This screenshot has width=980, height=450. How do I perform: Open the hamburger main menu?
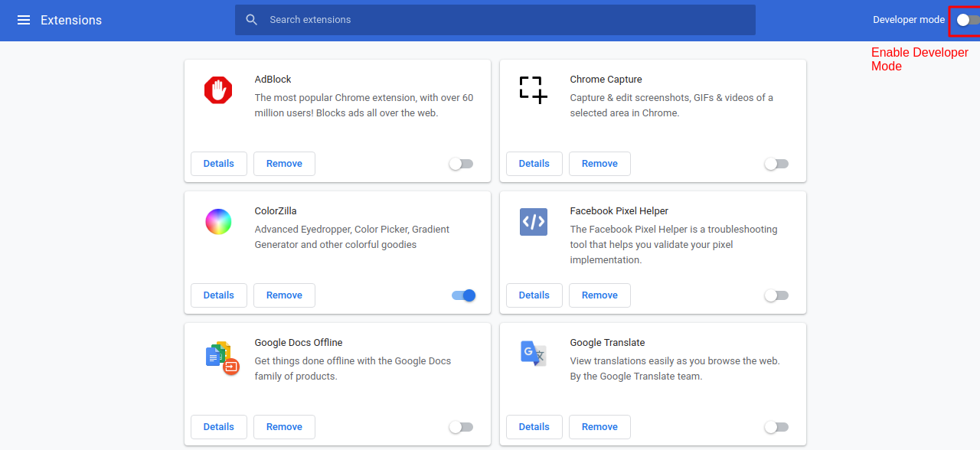click(x=24, y=20)
